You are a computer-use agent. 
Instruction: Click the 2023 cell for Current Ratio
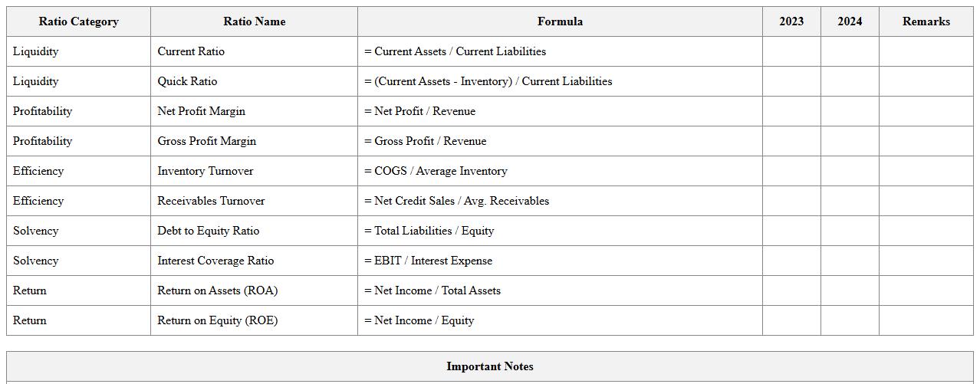pos(791,51)
